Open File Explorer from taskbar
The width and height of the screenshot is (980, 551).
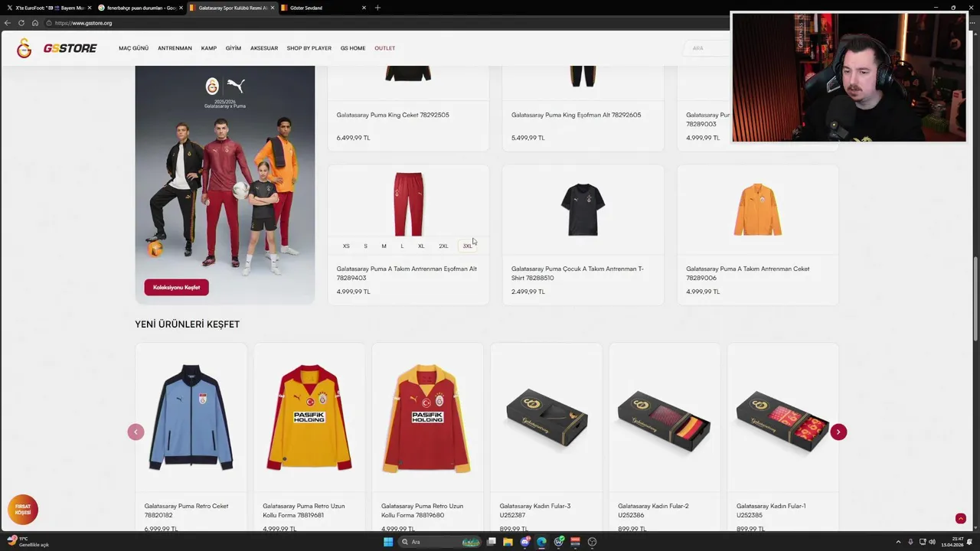pos(508,542)
